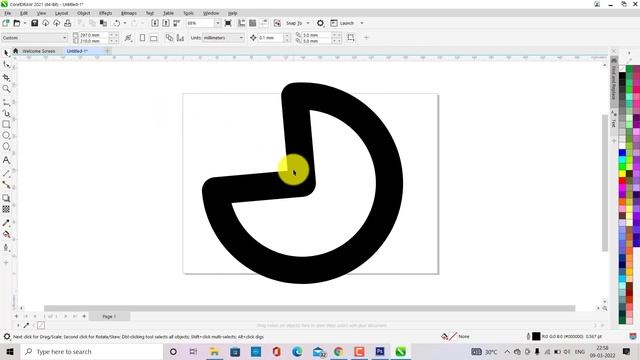The width and height of the screenshot is (640, 360).
Task: Select the Color Eyedropper tool
Action: [6, 223]
